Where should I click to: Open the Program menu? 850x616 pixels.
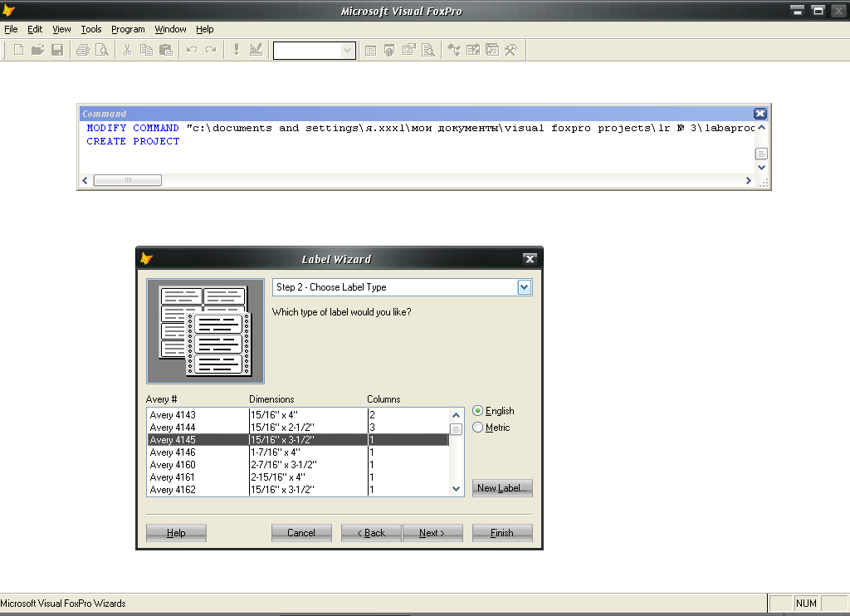click(128, 29)
